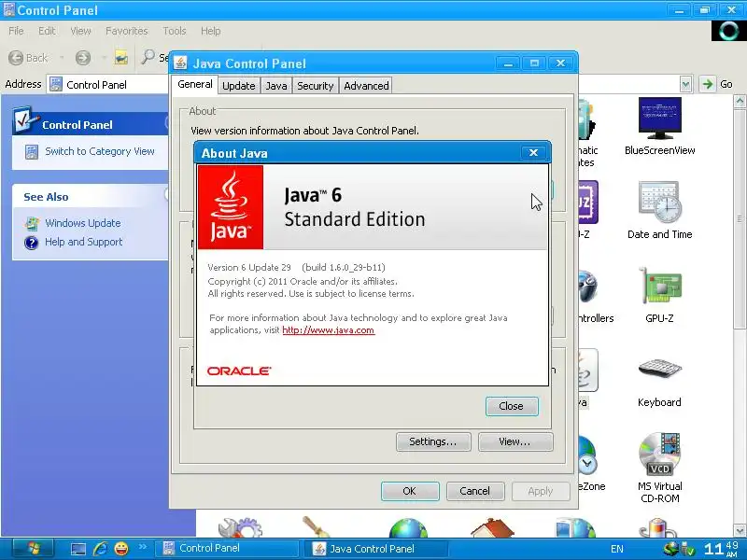The image size is (747, 560).
Task: Click the Show Desktop quick launch icon
Action: coord(78,549)
